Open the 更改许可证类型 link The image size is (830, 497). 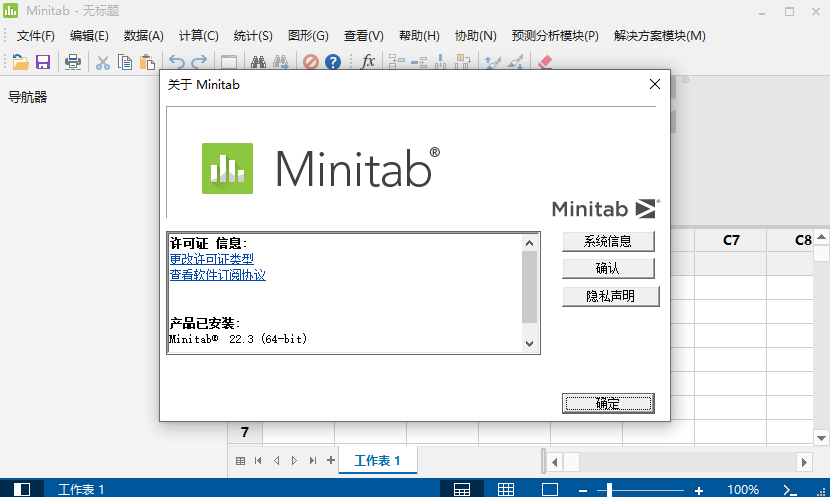(211, 259)
